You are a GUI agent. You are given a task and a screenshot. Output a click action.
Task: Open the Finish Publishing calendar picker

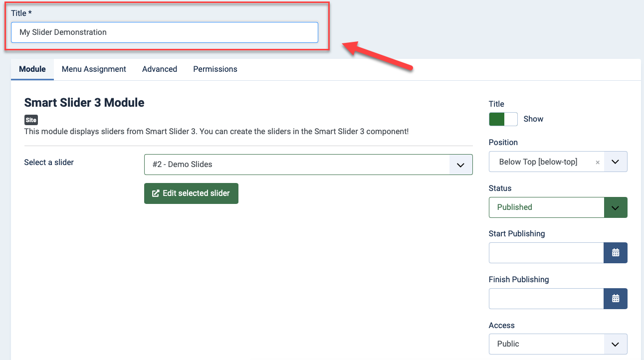click(x=615, y=299)
